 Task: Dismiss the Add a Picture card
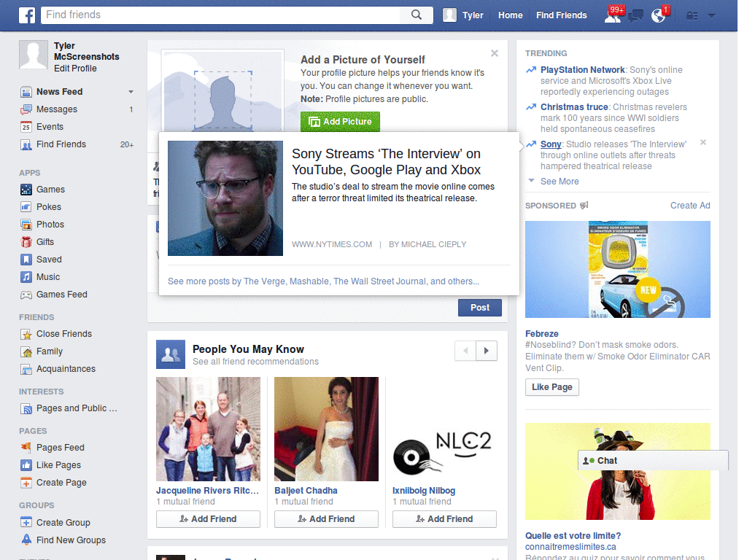click(495, 53)
